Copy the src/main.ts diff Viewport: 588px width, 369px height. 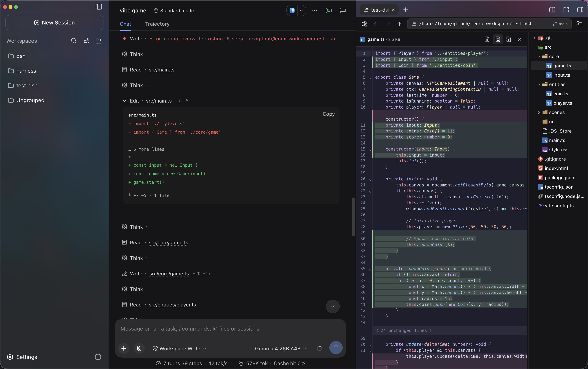pyautogui.click(x=328, y=114)
